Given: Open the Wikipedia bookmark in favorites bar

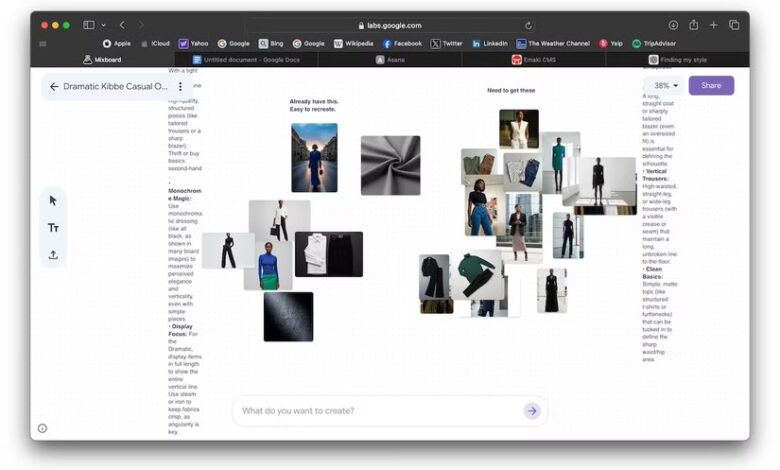Looking at the screenshot, I should pyautogui.click(x=353, y=44).
